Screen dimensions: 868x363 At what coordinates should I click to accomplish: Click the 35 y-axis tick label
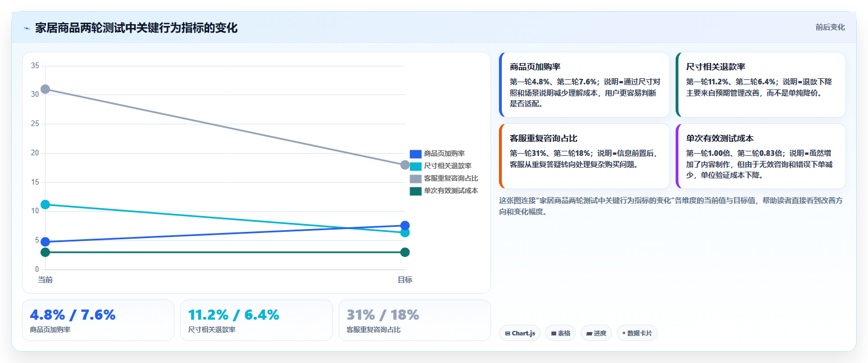tap(35, 66)
